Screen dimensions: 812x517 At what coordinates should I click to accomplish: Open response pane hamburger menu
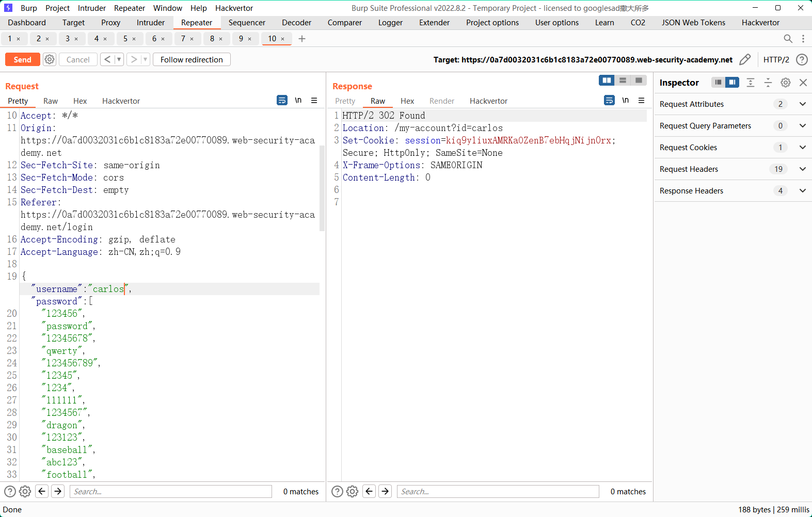[641, 100]
